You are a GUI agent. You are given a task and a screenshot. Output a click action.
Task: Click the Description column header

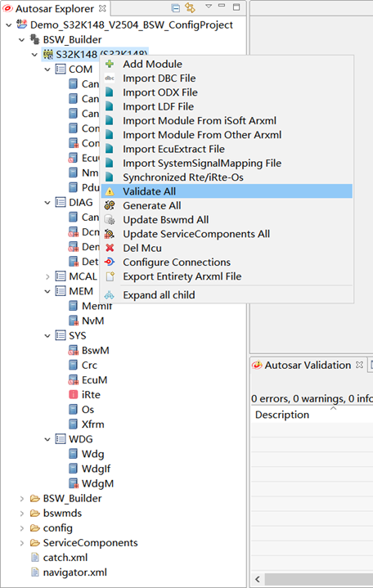point(282,415)
